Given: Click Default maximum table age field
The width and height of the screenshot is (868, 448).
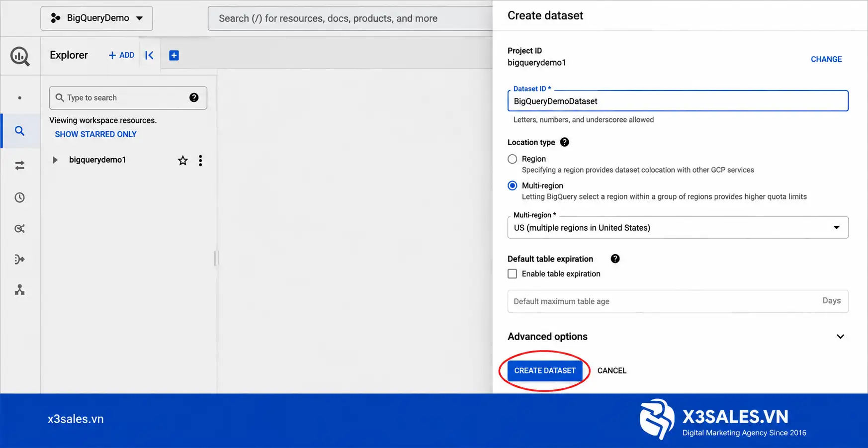Looking at the screenshot, I should click(x=678, y=301).
